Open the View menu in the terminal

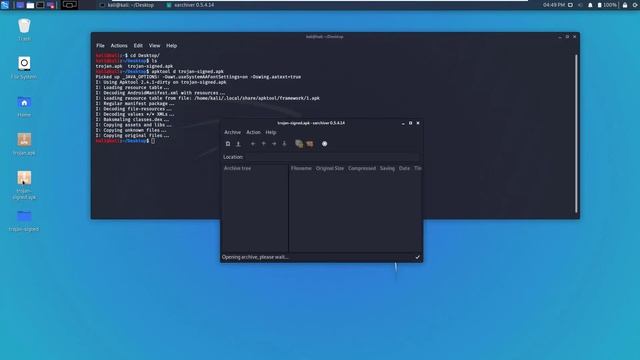pos(154,46)
